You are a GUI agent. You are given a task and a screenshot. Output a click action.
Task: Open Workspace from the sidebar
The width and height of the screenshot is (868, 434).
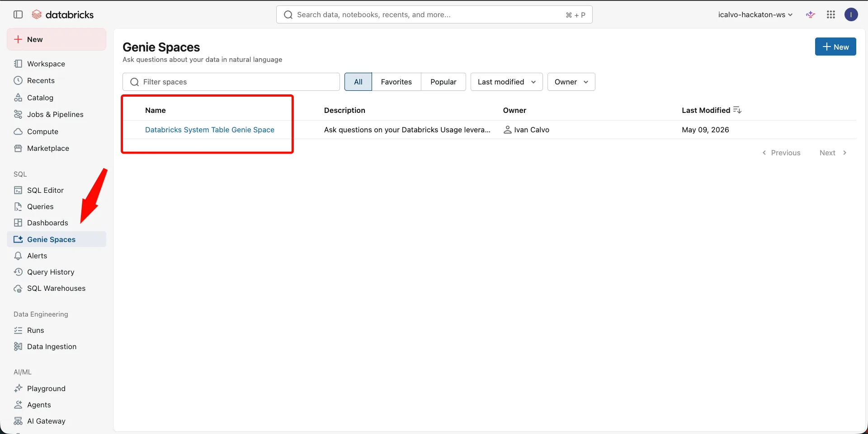click(57, 64)
